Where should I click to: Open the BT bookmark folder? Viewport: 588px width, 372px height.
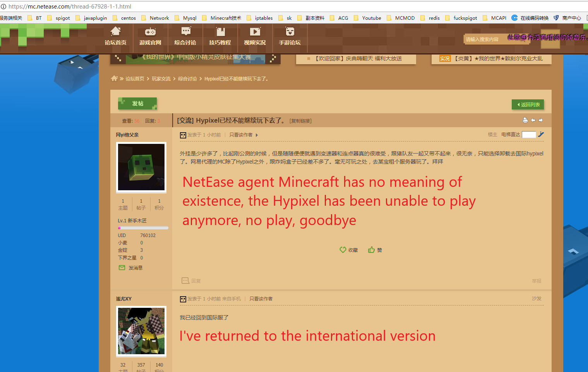click(34, 18)
